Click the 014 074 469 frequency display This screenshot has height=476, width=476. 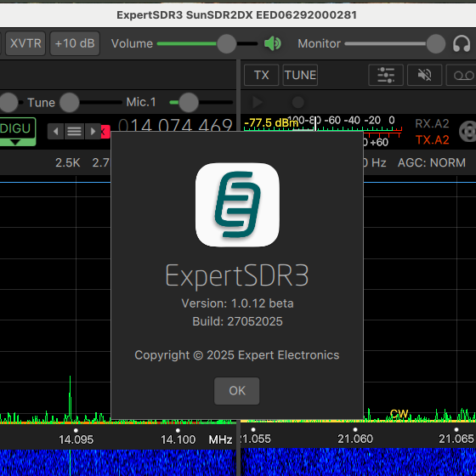[x=175, y=125]
